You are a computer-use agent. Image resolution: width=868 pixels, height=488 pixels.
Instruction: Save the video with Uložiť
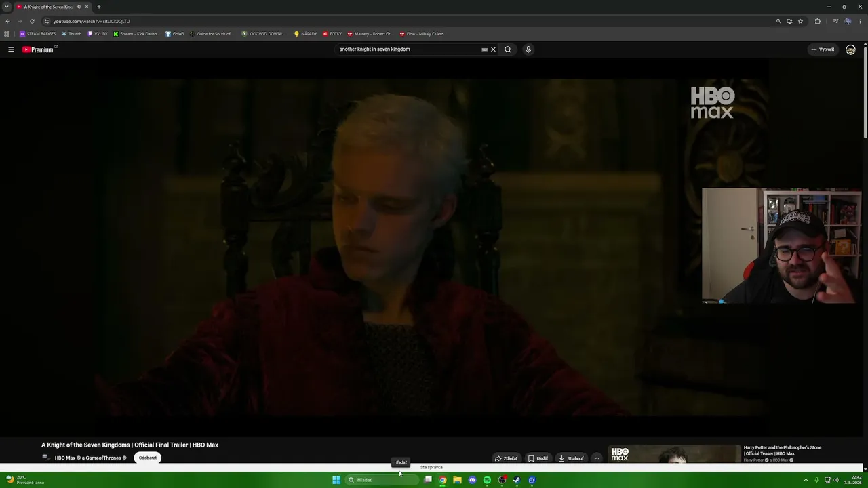pos(538,458)
